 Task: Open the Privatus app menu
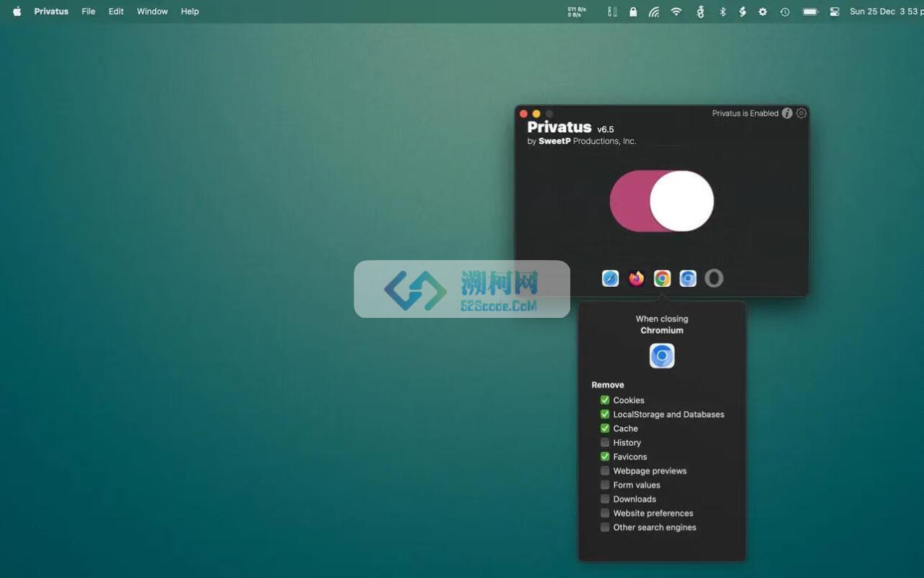(51, 12)
